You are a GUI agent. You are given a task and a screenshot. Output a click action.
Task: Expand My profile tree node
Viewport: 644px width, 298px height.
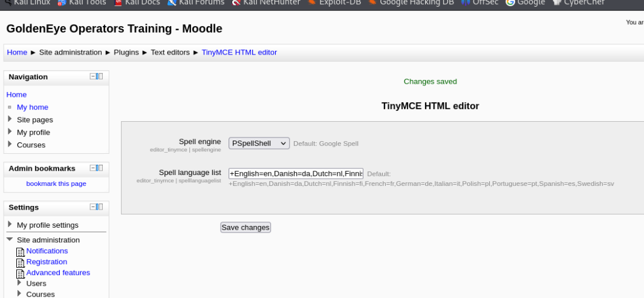click(x=10, y=133)
